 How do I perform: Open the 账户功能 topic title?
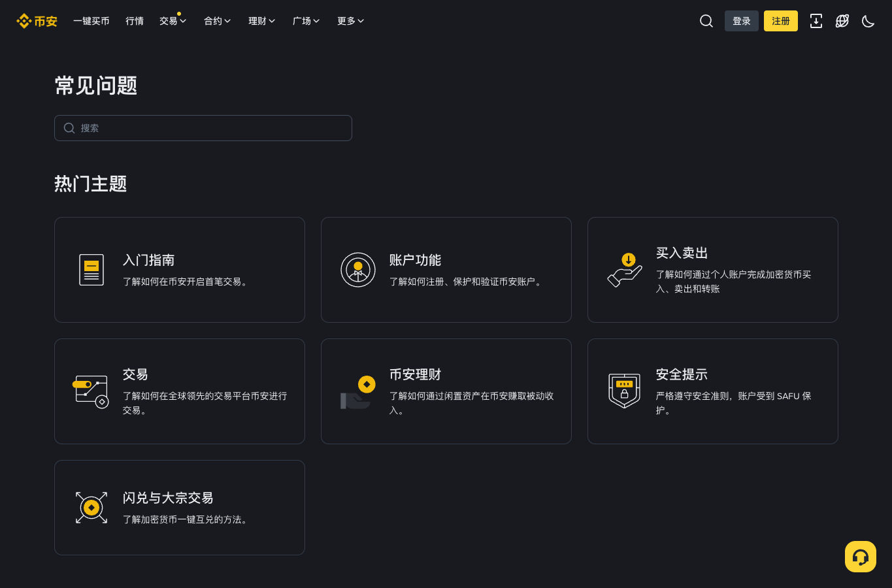pos(416,260)
